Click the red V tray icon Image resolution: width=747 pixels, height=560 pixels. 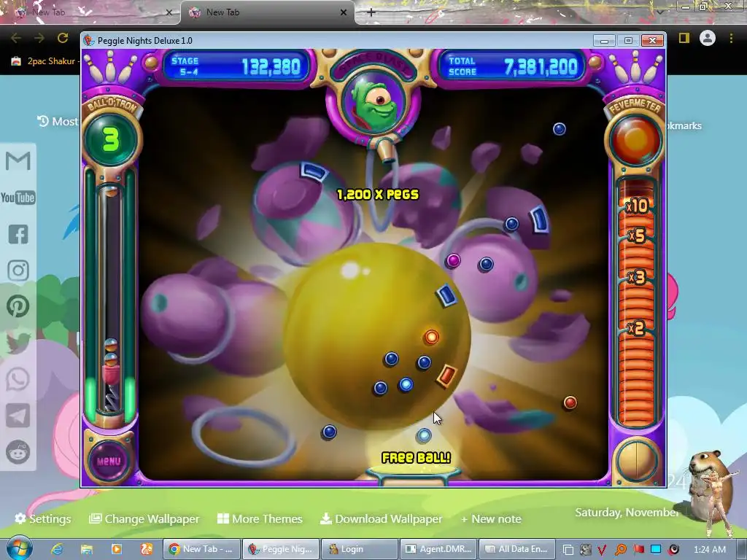click(602, 550)
